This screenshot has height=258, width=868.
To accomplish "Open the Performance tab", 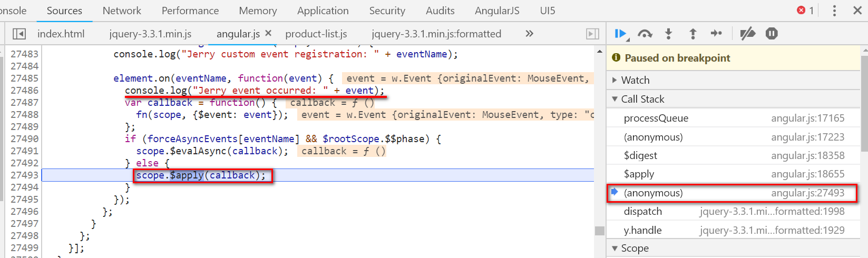I will coord(190,11).
